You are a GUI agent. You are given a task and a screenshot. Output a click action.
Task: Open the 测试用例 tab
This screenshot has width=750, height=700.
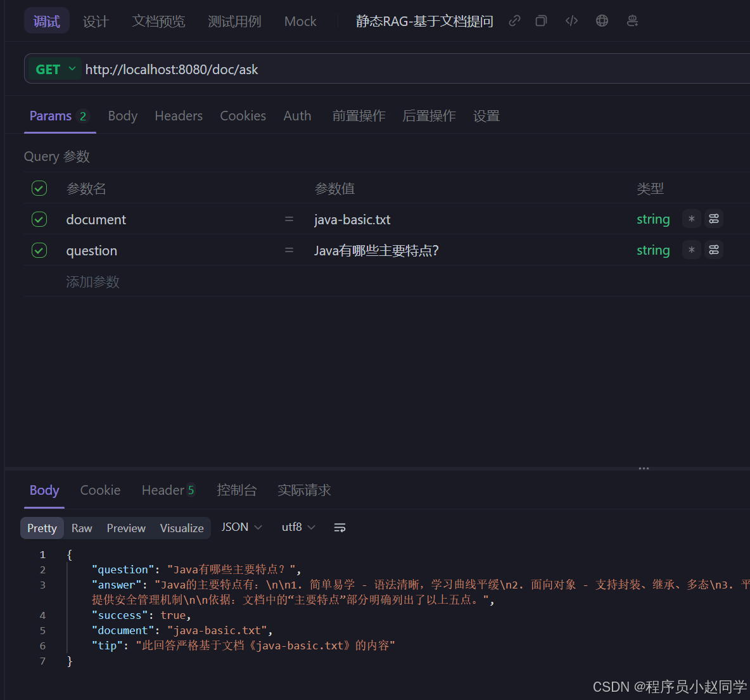(234, 21)
